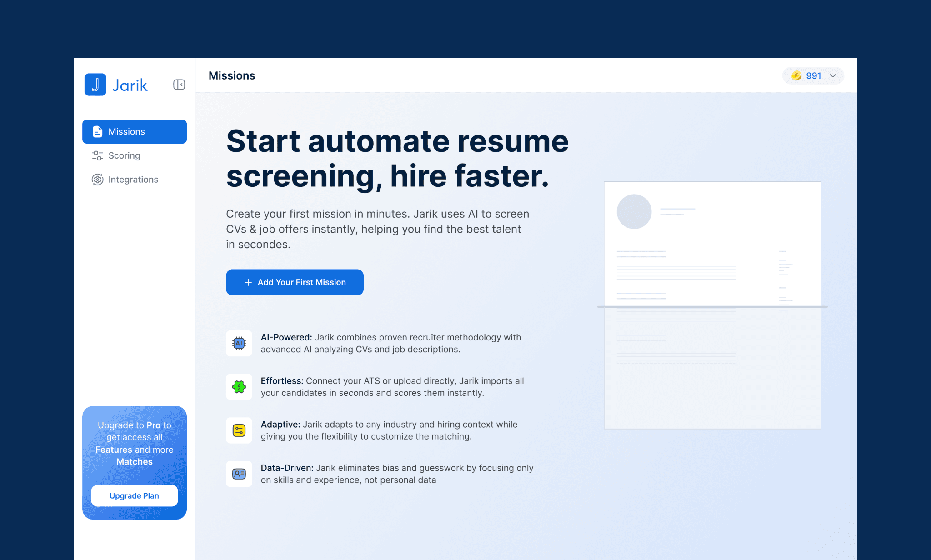
Task: Go to Integrations page
Action: (133, 180)
